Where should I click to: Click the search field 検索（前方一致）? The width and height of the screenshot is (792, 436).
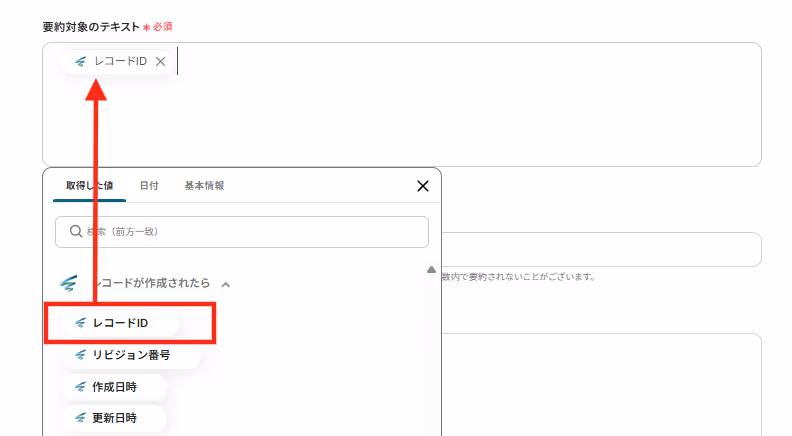pyautogui.click(x=242, y=232)
